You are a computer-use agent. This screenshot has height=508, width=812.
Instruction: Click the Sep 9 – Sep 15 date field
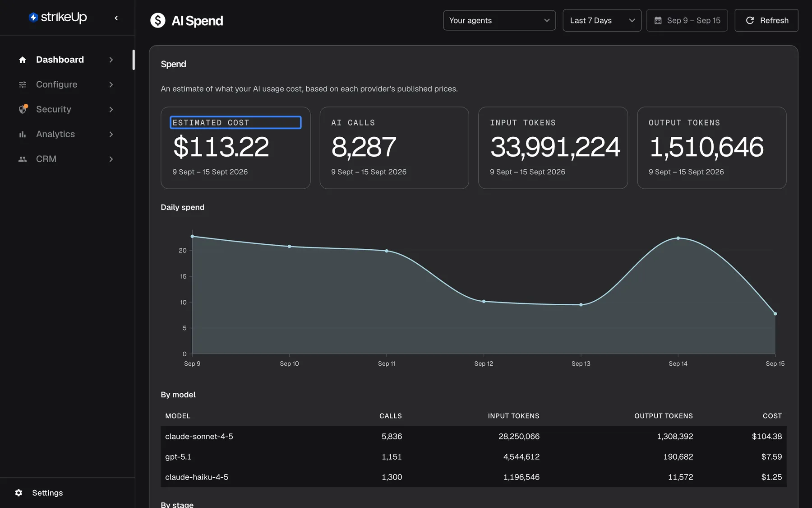[x=687, y=20]
